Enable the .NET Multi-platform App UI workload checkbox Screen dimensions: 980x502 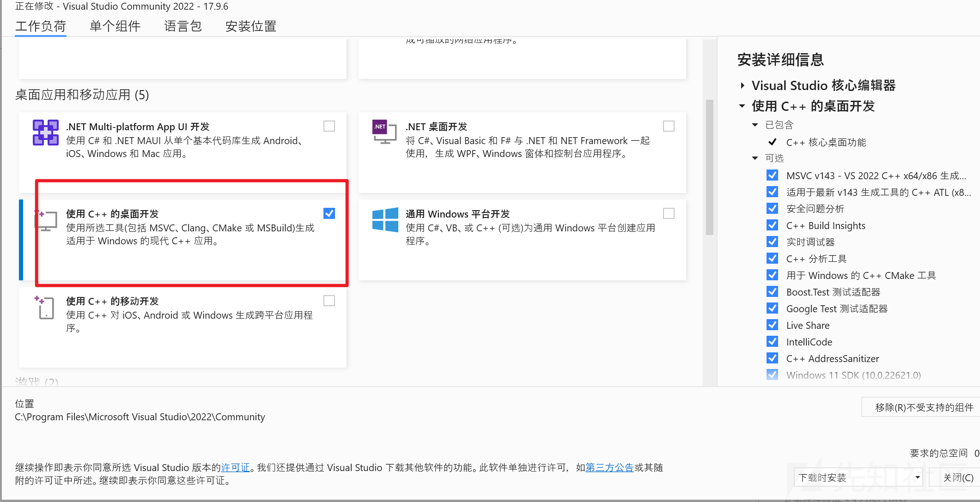point(329,126)
